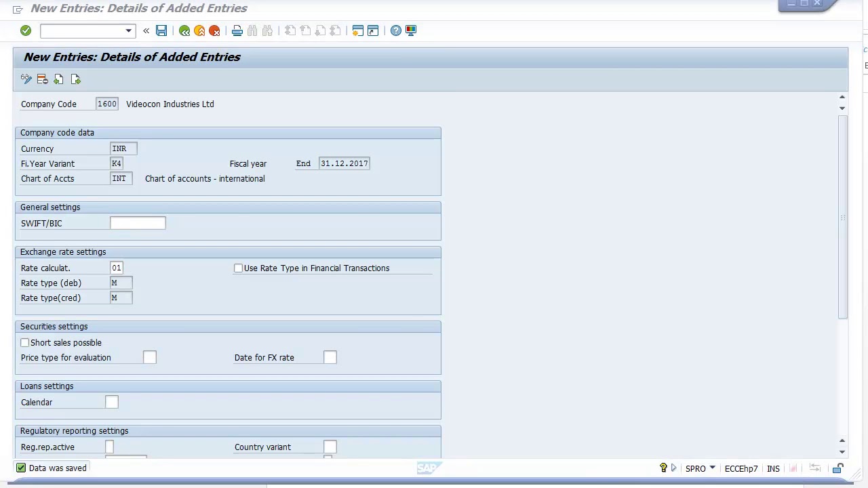Click the status bar connection arrows icon
This screenshot has height=488, width=868.
coord(815,468)
